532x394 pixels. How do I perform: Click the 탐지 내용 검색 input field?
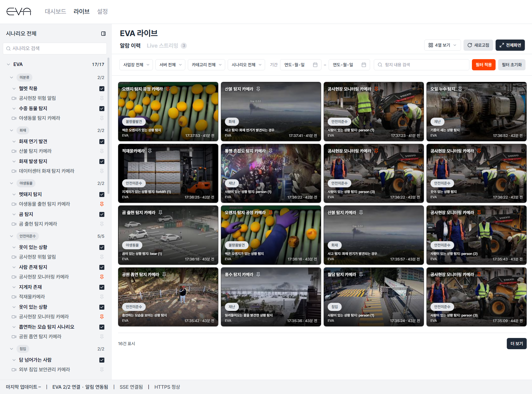(x=421, y=65)
